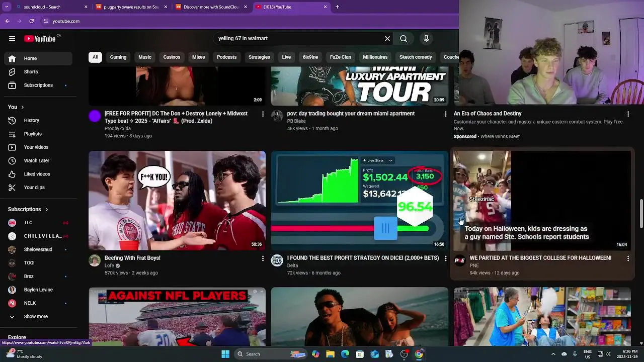
Task: Select the All filter chip
Action: point(95,57)
